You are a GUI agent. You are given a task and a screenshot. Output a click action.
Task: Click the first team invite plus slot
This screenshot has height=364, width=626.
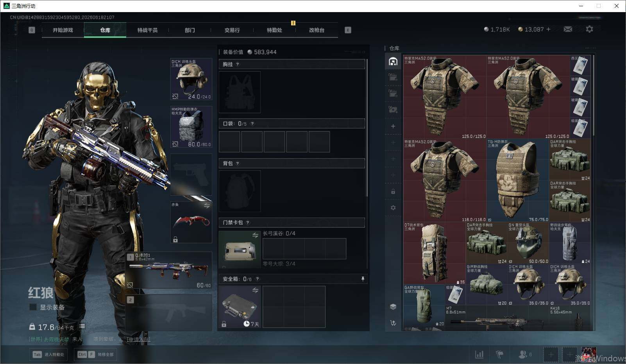coord(551,355)
